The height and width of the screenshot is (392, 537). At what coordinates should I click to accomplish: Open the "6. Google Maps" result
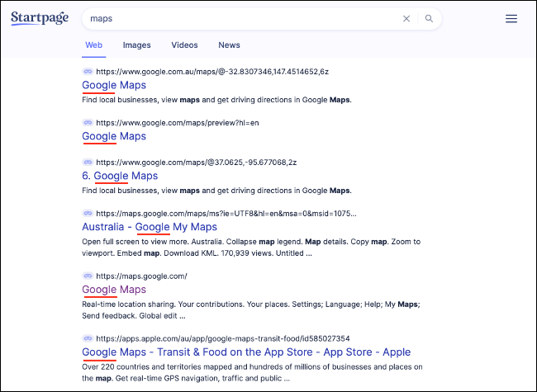tap(120, 176)
